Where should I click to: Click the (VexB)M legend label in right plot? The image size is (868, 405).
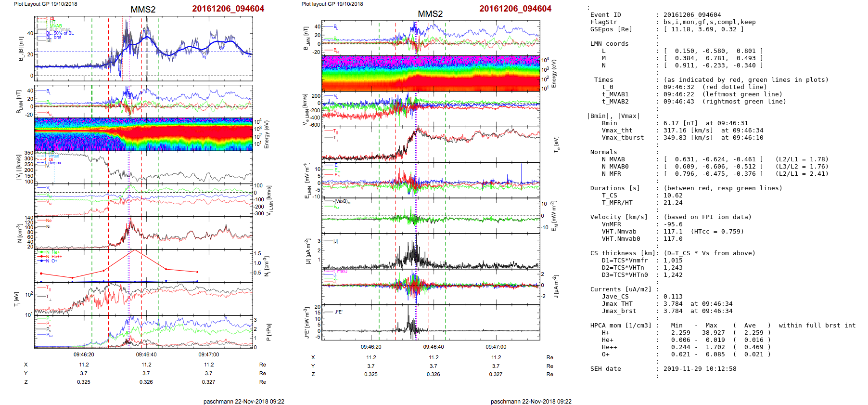click(x=342, y=201)
